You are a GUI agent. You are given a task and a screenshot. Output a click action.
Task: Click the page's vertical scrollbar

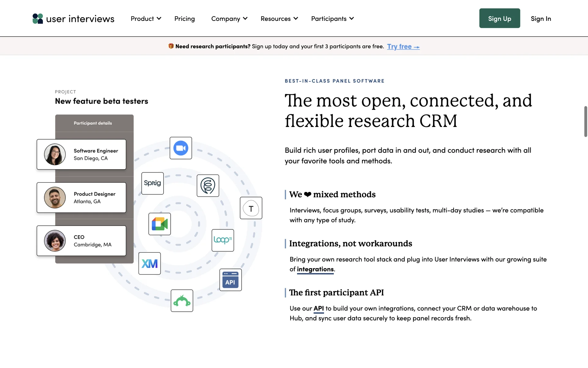coord(586,122)
